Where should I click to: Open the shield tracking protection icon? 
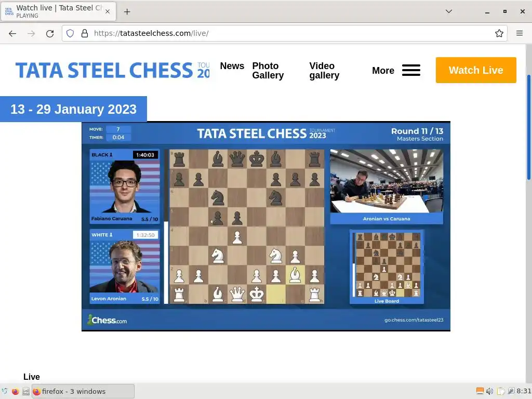tap(70, 33)
